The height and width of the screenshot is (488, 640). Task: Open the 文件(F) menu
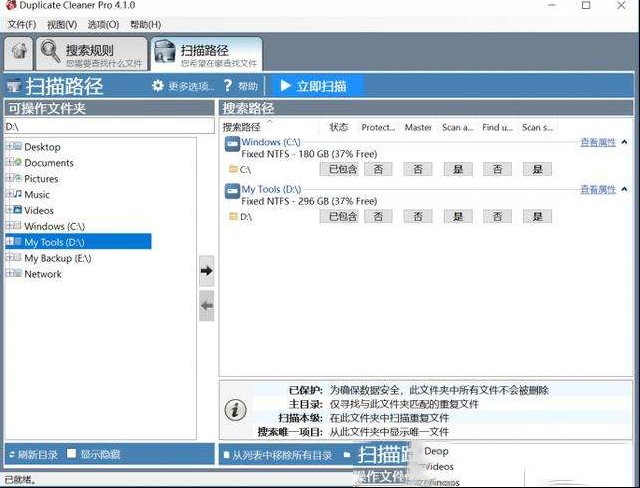[22, 24]
